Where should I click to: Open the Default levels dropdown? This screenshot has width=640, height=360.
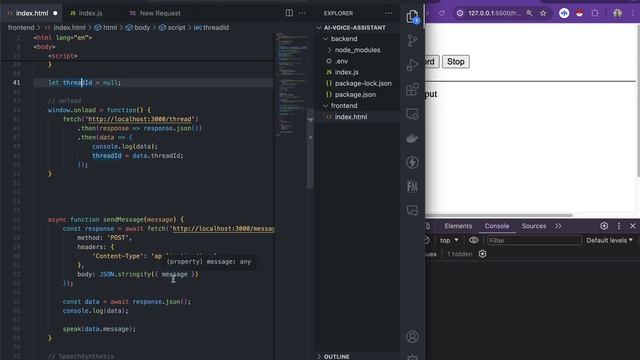609,240
